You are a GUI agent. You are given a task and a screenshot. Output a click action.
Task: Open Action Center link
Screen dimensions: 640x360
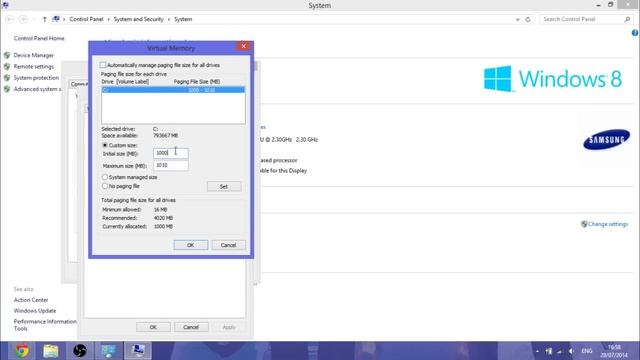[31, 300]
